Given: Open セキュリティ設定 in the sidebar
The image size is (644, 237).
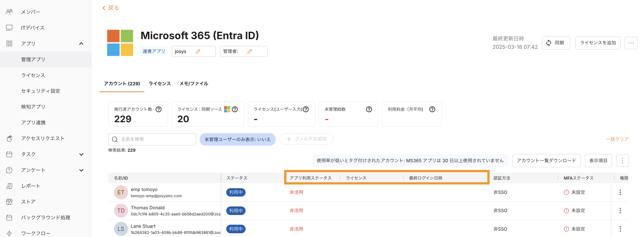Looking at the screenshot, I should [x=40, y=91].
